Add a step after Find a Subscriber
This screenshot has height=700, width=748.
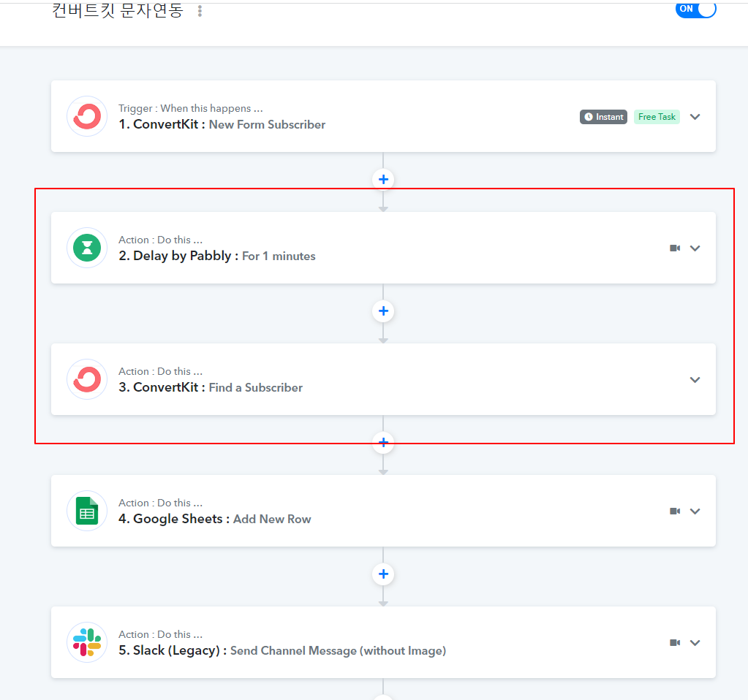(x=383, y=443)
